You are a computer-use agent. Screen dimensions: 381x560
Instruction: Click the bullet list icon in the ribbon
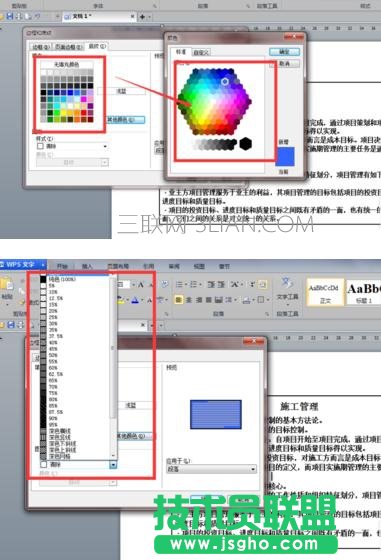tap(180, 285)
